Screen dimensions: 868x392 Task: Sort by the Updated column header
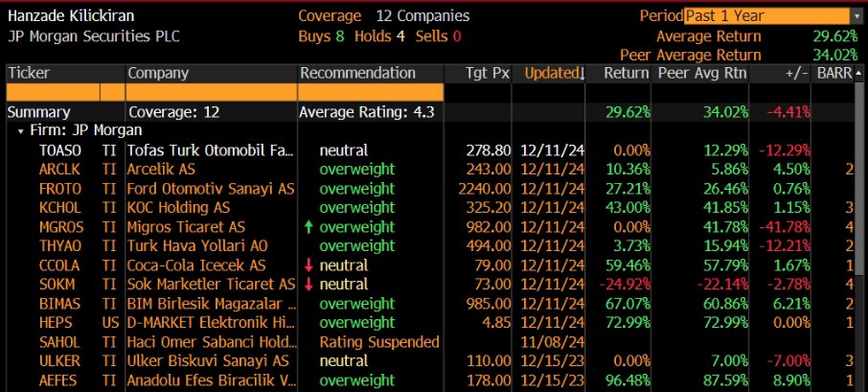pos(554,73)
